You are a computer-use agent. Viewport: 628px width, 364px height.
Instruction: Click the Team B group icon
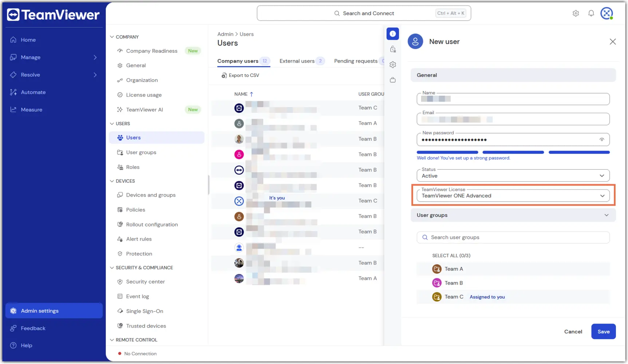pyautogui.click(x=437, y=283)
